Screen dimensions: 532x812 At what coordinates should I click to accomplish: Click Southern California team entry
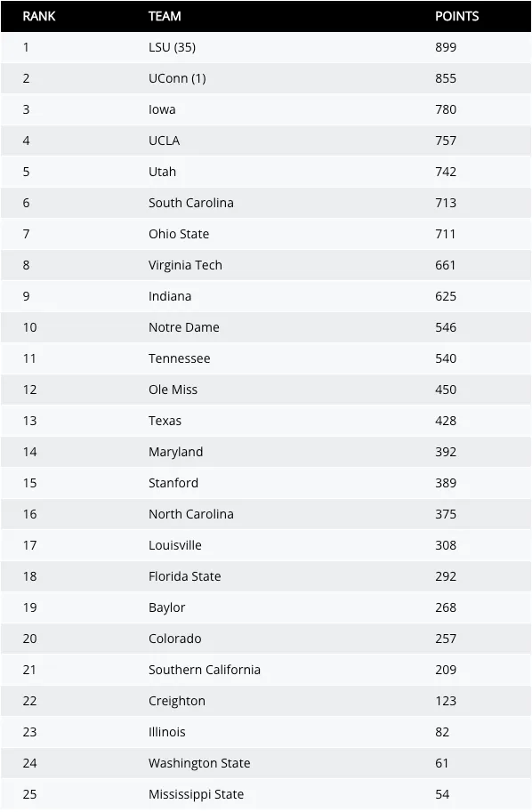click(x=205, y=670)
